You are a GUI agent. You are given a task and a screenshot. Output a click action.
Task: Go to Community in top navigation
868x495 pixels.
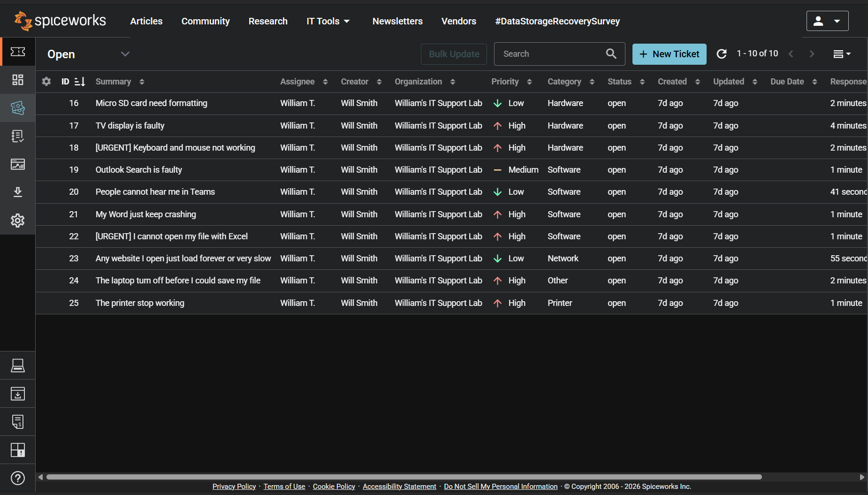(206, 21)
